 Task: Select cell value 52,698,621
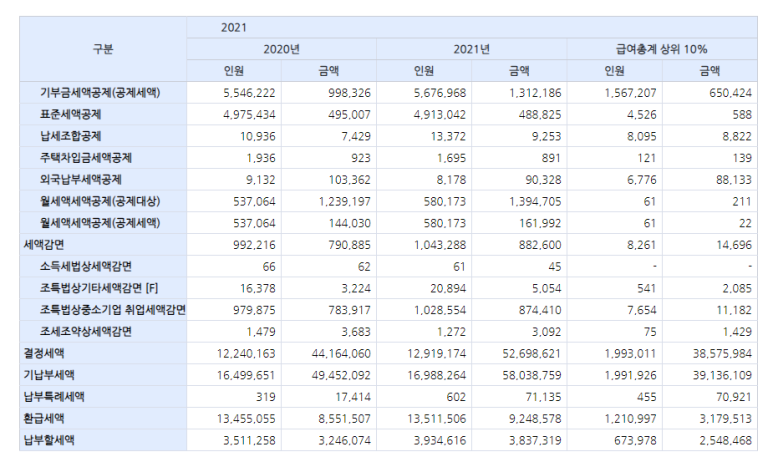(532, 353)
